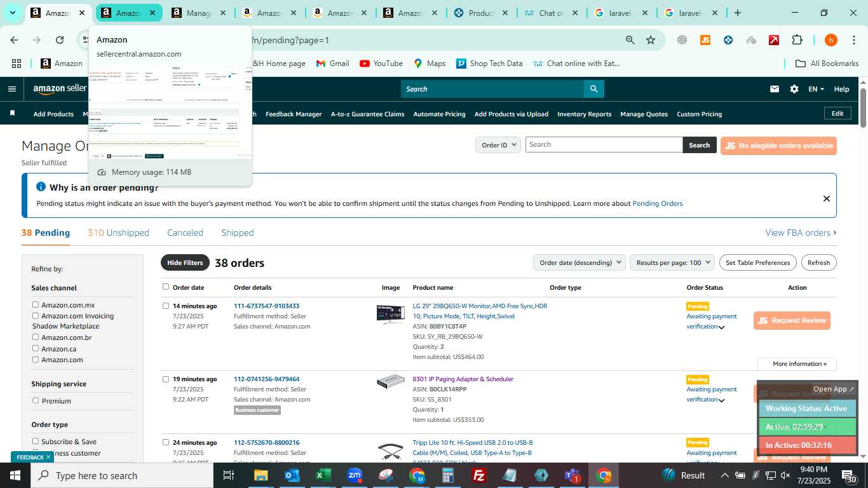This screenshot has height=488, width=868.
Task: Close the 'Why is an order pending' banner
Action: (826, 198)
